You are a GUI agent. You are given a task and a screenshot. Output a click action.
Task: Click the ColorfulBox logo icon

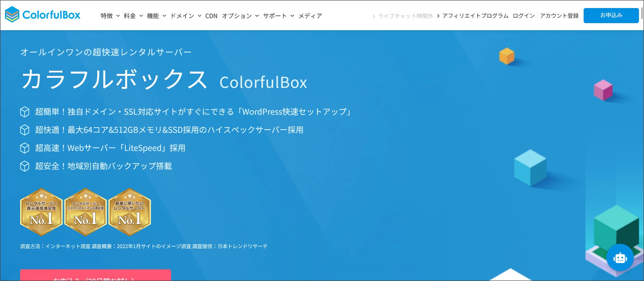(12, 15)
